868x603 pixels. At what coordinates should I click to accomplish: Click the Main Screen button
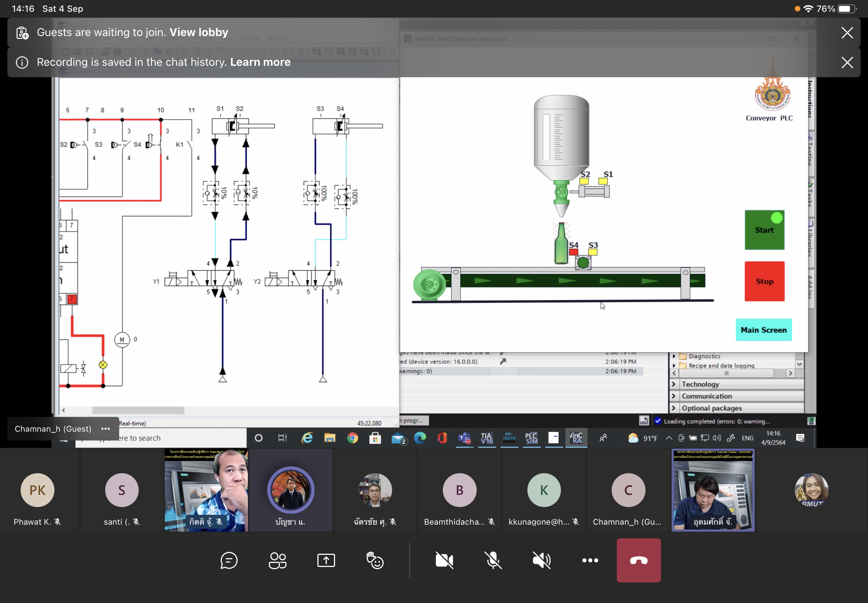(x=764, y=330)
